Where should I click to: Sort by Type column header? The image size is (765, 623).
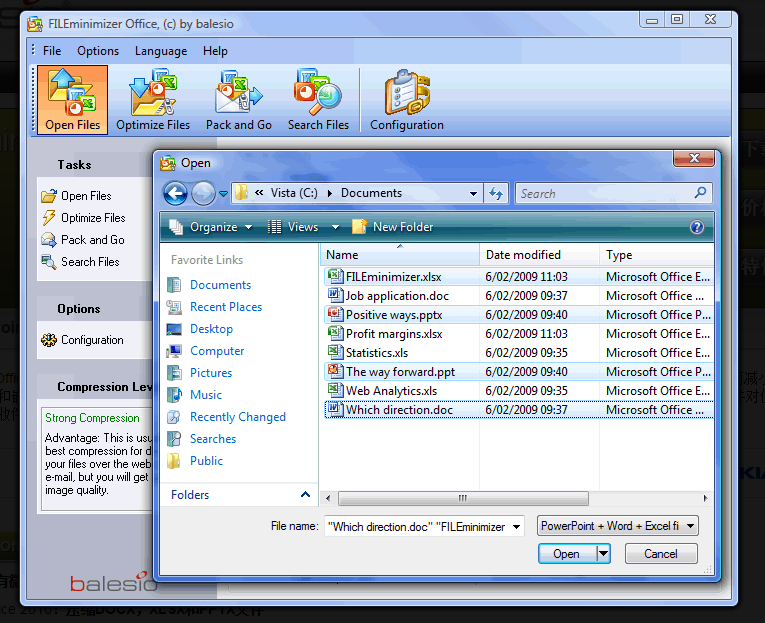click(657, 255)
